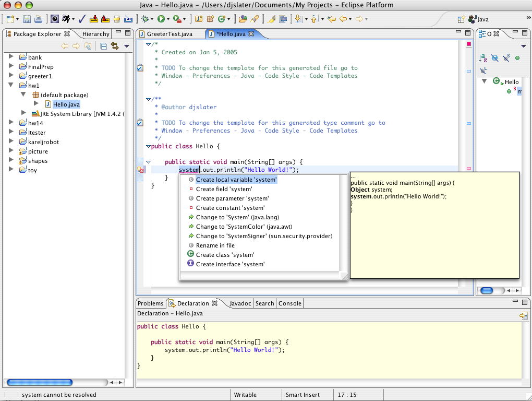Toggle Hide Local Types in Outline
532x401 pixels.
483,70
